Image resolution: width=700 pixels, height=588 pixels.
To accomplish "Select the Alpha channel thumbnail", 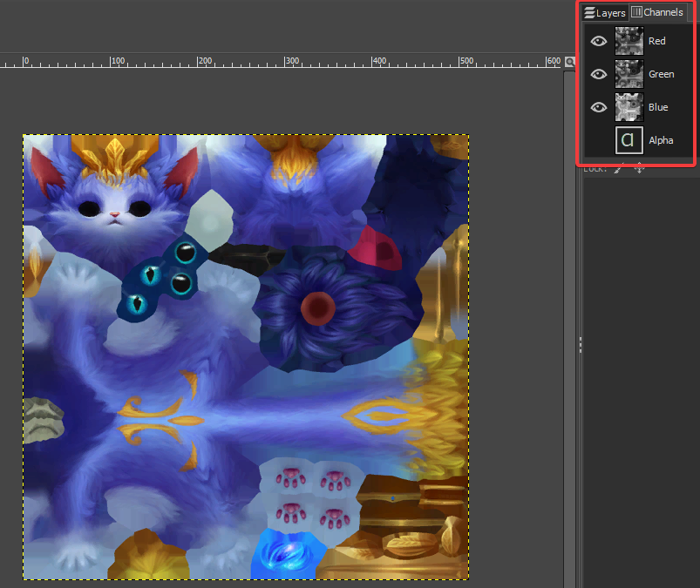I will (629, 140).
